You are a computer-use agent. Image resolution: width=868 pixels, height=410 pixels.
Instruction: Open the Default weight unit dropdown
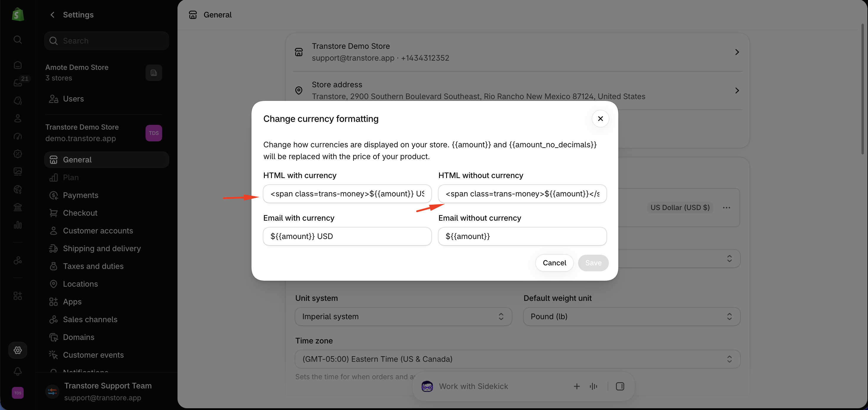[x=631, y=316]
